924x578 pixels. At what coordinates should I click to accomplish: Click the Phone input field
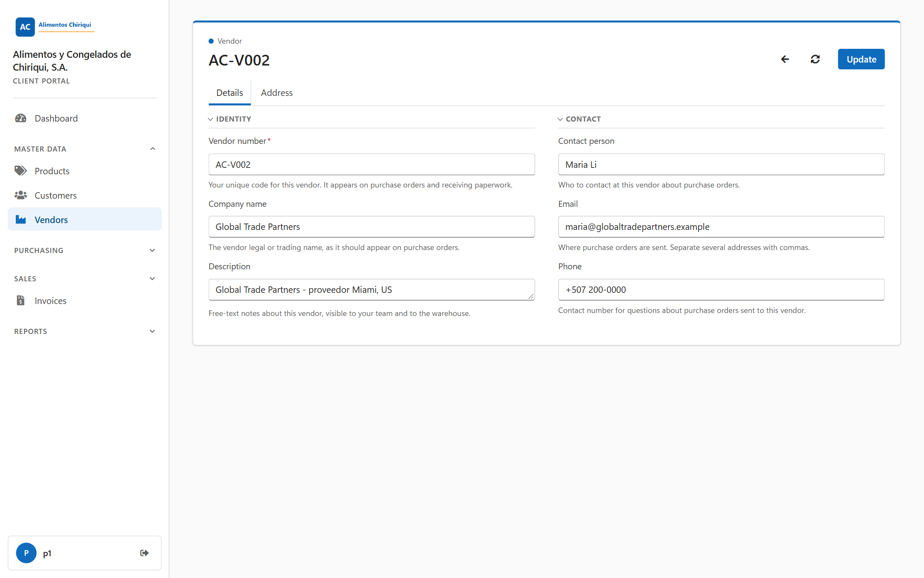coord(721,290)
